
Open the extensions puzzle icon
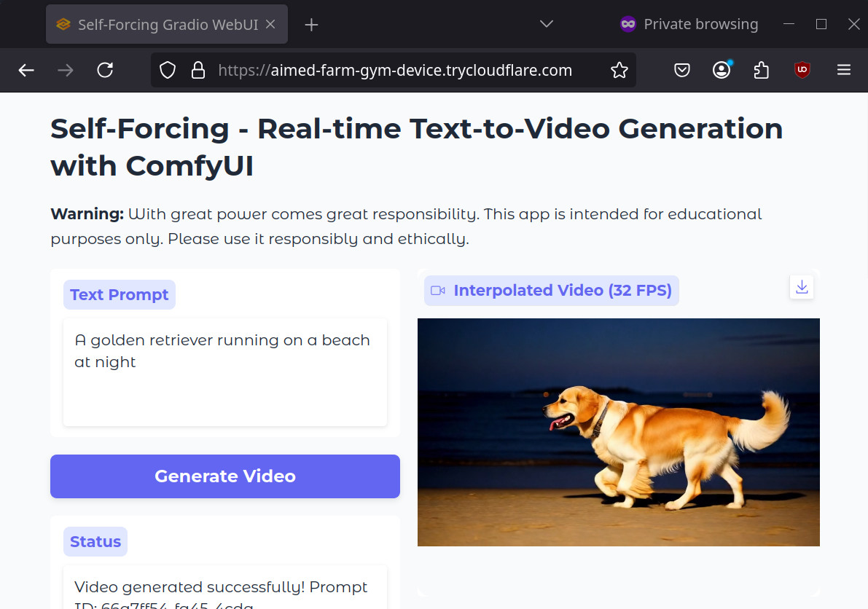click(x=762, y=70)
